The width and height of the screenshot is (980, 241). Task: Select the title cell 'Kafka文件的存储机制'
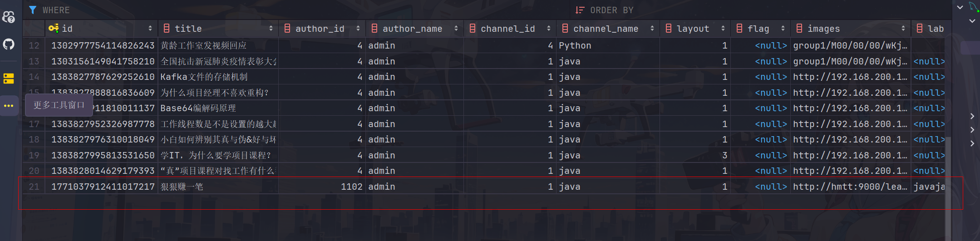218,77
